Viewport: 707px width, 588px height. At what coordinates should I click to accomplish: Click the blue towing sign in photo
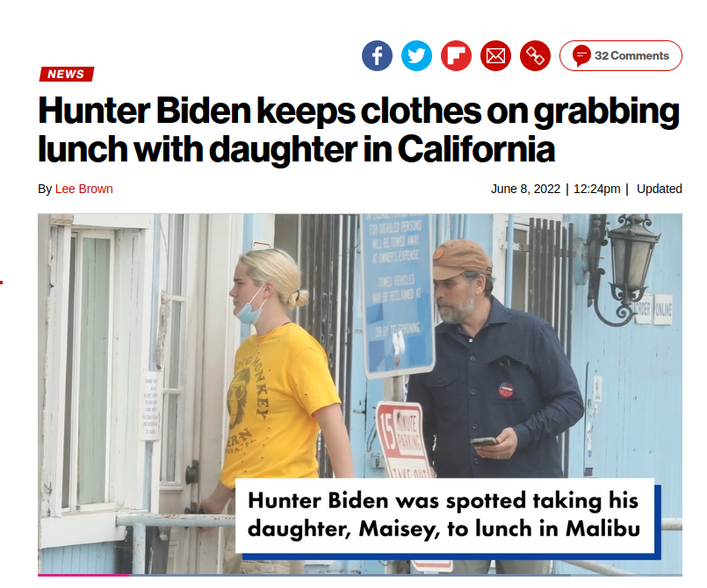398,293
